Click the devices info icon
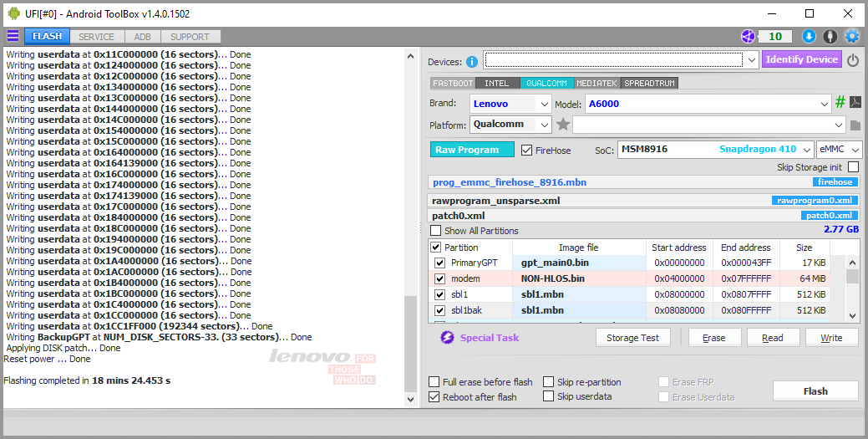Viewport: 868px width, 439px height. coord(472,62)
